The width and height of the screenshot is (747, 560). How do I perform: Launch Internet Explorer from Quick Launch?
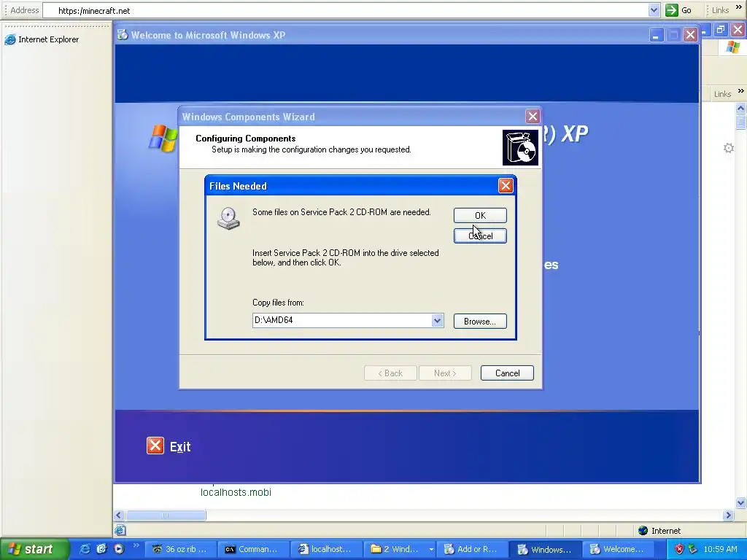click(85, 549)
